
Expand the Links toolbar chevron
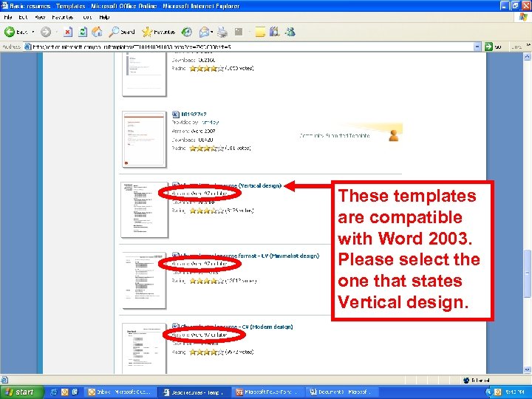pyautogui.click(x=528, y=45)
